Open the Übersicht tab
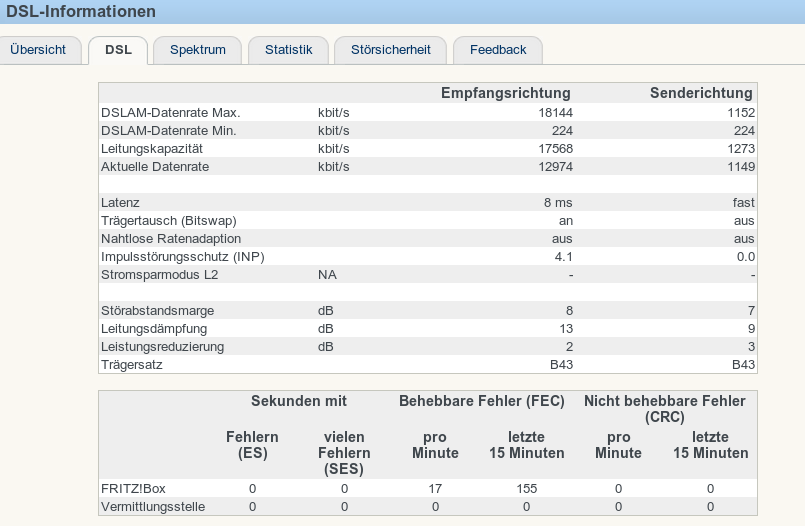The height and width of the screenshot is (526, 805). (39, 50)
